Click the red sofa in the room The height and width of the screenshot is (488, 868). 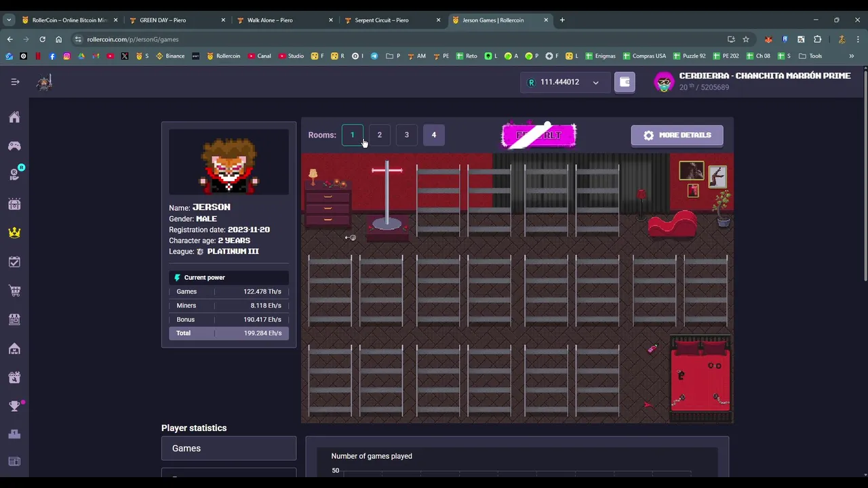(672, 225)
